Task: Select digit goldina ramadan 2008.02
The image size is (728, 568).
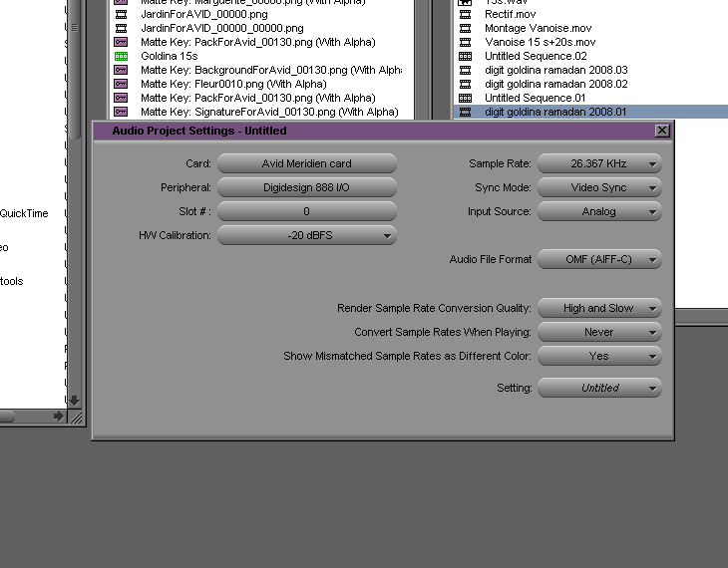Action: point(556,84)
